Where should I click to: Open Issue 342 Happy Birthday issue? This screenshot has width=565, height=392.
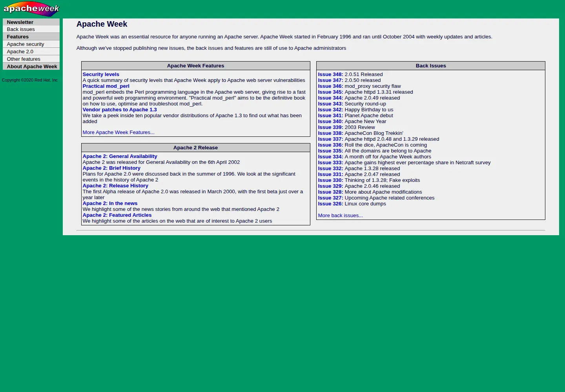coord(330,110)
